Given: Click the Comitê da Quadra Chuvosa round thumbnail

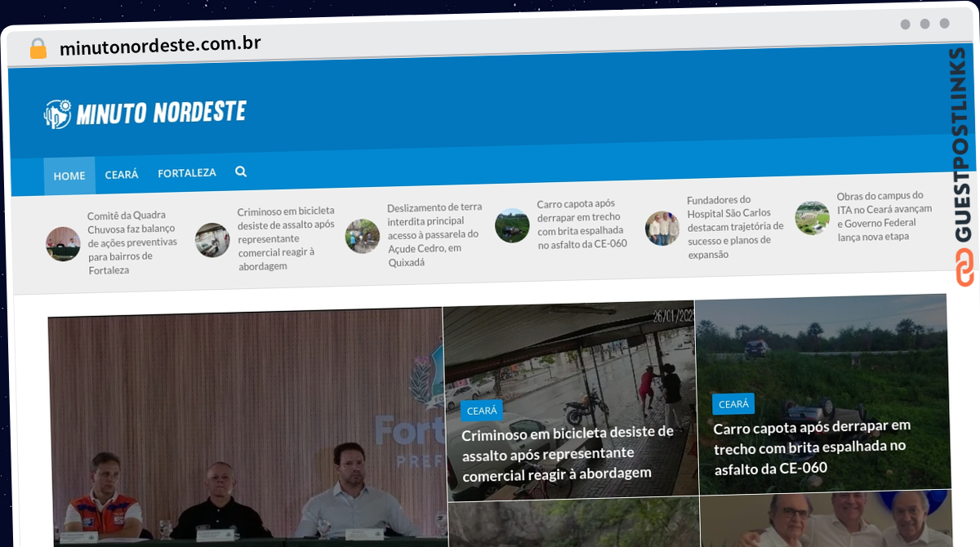Looking at the screenshot, I should click(63, 244).
